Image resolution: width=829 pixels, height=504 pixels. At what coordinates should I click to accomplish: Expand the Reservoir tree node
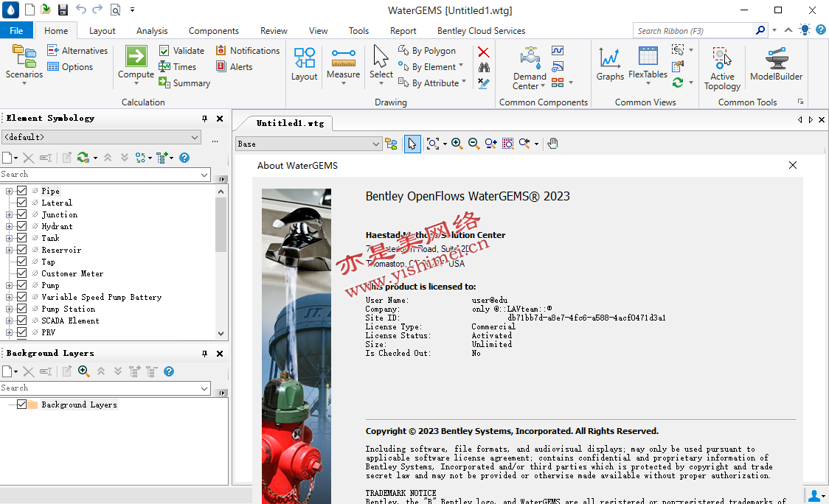(x=9, y=250)
